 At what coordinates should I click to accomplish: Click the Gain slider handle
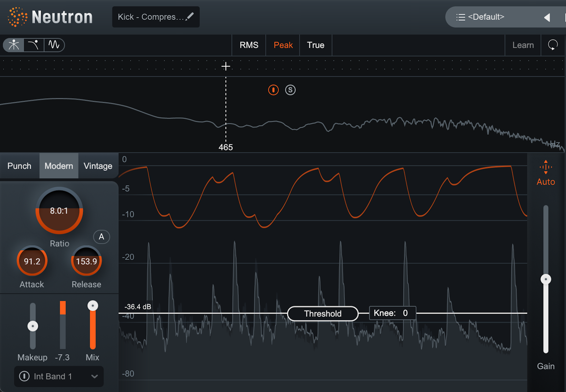click(546, 279)
